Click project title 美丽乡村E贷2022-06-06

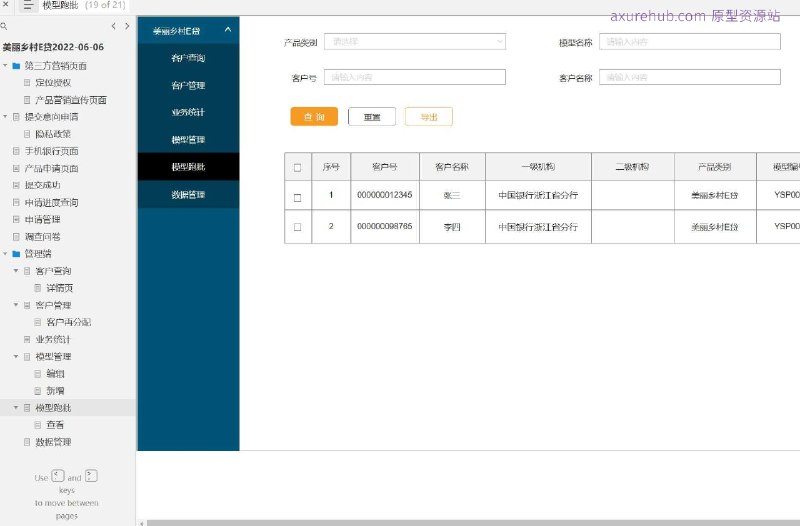(53, 47)
